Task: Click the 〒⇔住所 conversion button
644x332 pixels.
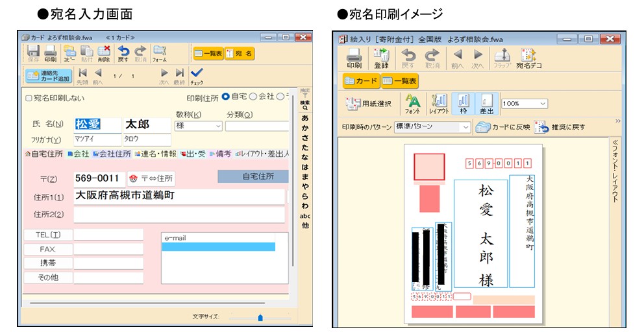Action: coord(152,178)
